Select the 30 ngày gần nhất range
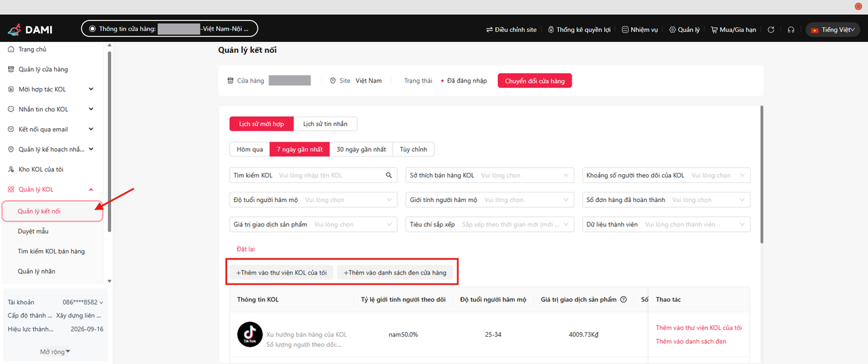Screen dimensions: 868x364 coord(361,149)
